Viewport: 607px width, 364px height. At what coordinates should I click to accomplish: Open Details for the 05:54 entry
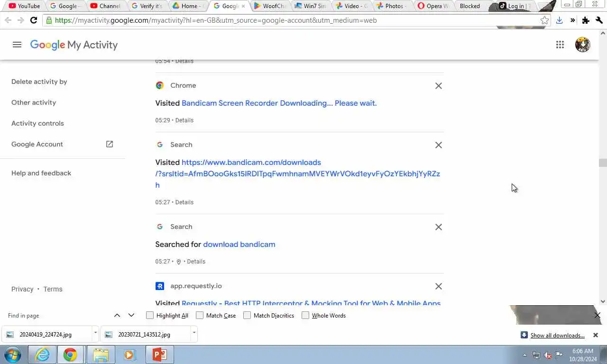pyautogui.click(x=184, y=61)
